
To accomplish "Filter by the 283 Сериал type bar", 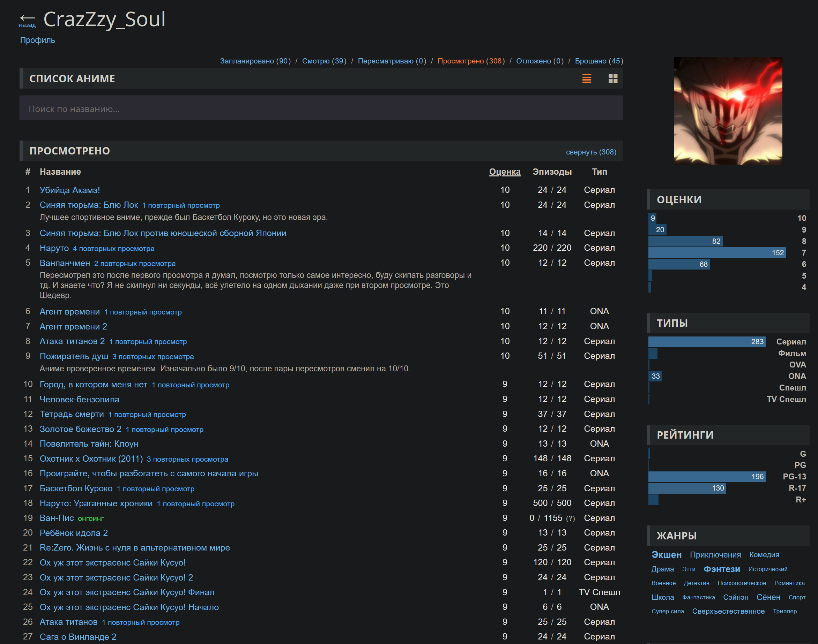I will coord(707,342).
